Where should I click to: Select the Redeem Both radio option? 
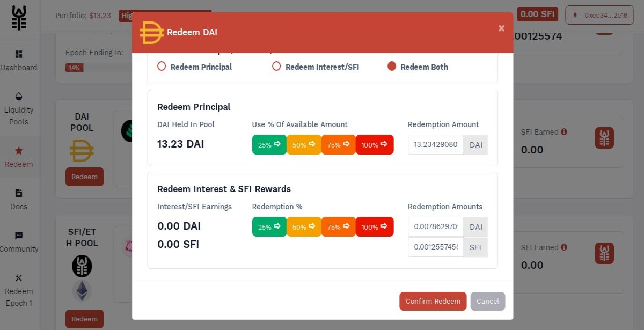[392, 67]
